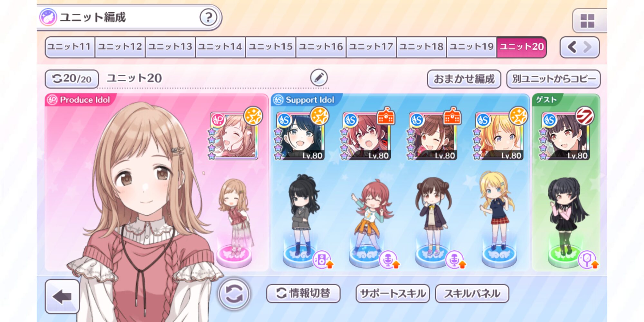The image size is (644, 322).
Task: Open help question mark icon
Action: (208, 17)
